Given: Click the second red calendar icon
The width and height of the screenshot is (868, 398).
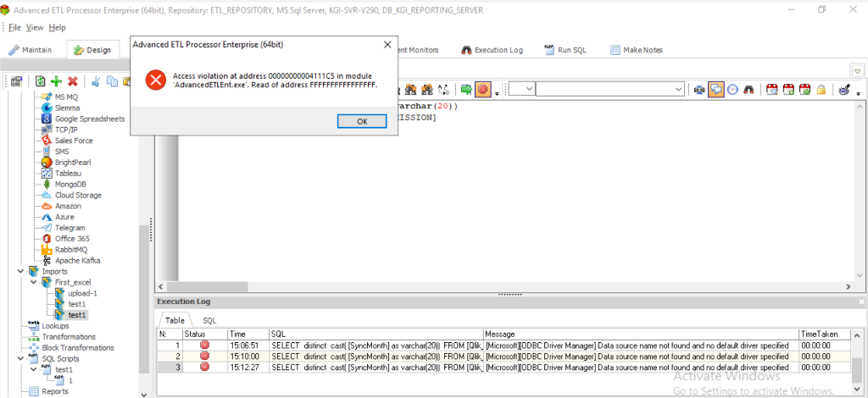Looking at the screenshot, I should click(x=789, y=90).
